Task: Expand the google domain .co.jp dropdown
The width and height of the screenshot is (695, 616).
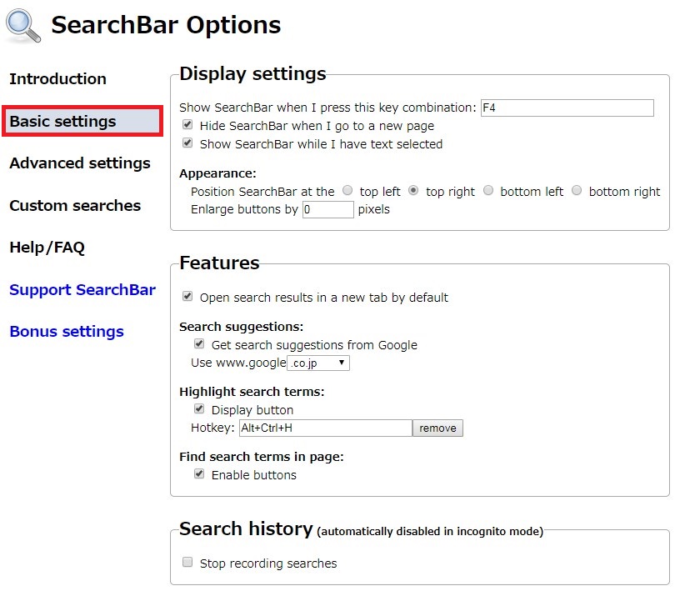Action: coord(318,363)
